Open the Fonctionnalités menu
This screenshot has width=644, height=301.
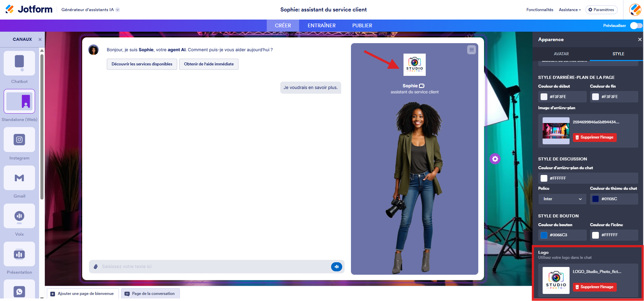point(540,10)
